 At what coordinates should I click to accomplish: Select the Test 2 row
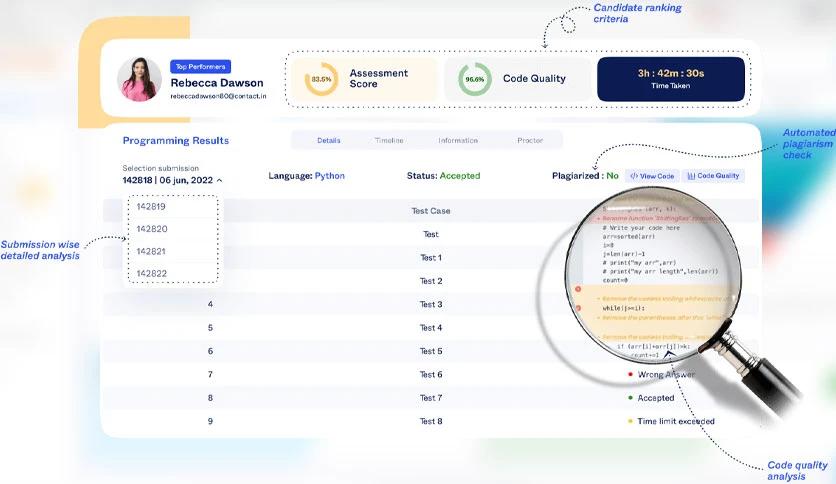(431, 281)
